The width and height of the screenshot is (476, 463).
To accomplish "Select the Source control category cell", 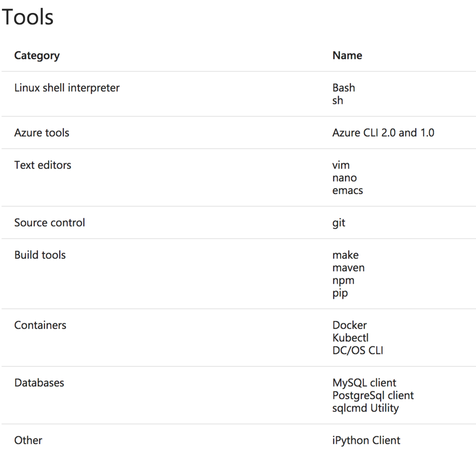I will click(49, 223).
